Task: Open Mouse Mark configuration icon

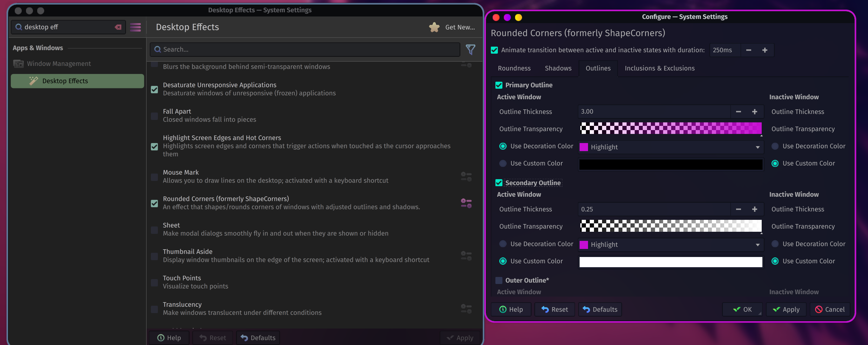Action: coord(466,177)
